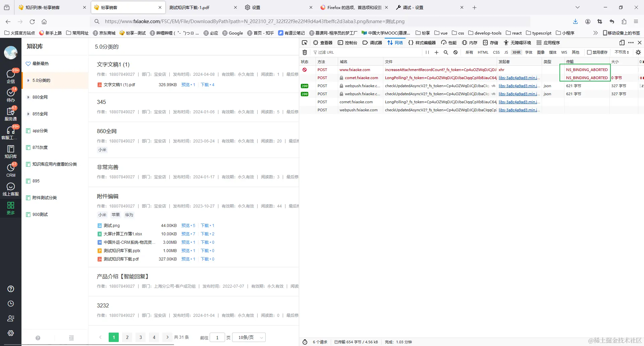Image resolution: width=644 pixels, height=346 pixels.
Task: Enable the 禁用缓存 checkbox
Action: pyautogui.click(x=589, y=52)
